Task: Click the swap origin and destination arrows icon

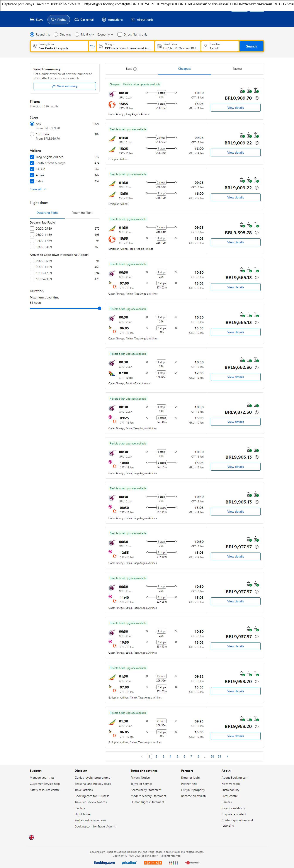Action: (x=92, y=46)
